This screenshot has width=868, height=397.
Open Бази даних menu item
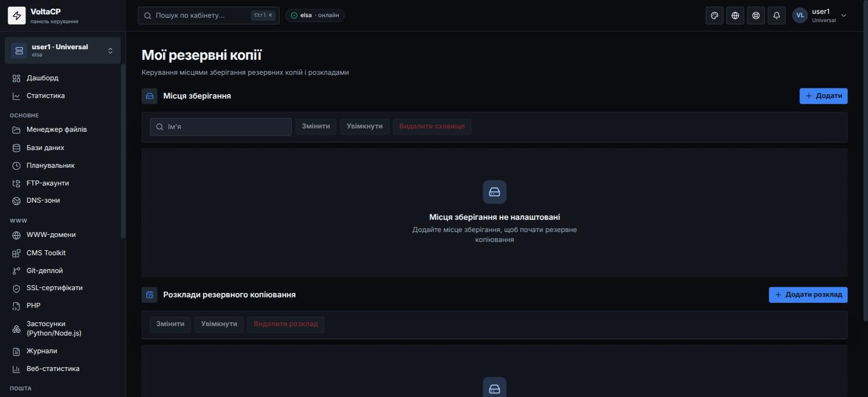click(63, 148)
